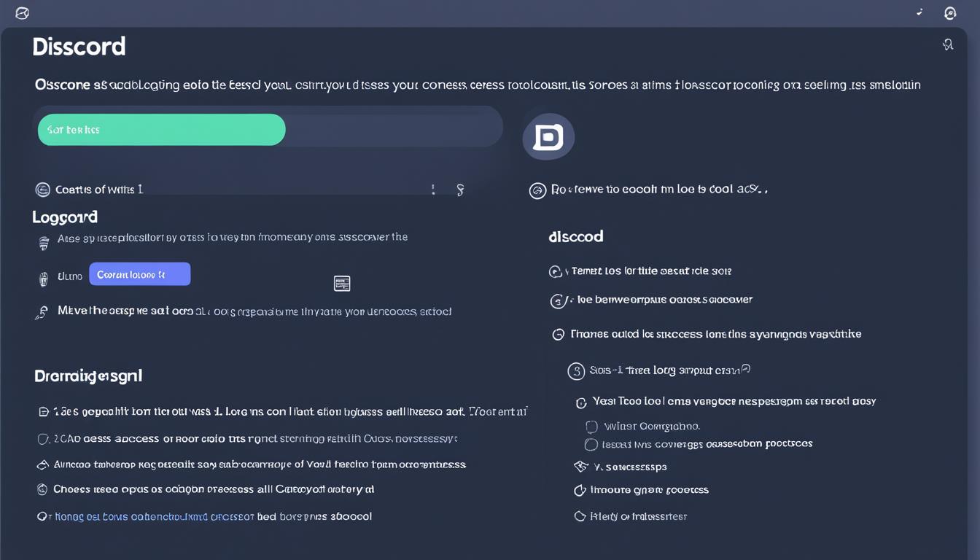Screen dimensions: 980x560
Task: Expand the 'Yesi Tcoo lool' sub-list
Action: 581,402
